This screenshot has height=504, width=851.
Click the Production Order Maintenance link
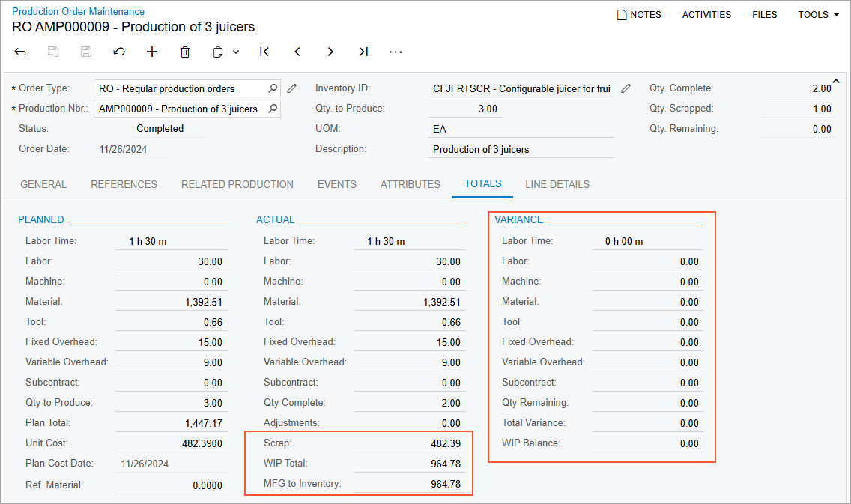[79, 11]
